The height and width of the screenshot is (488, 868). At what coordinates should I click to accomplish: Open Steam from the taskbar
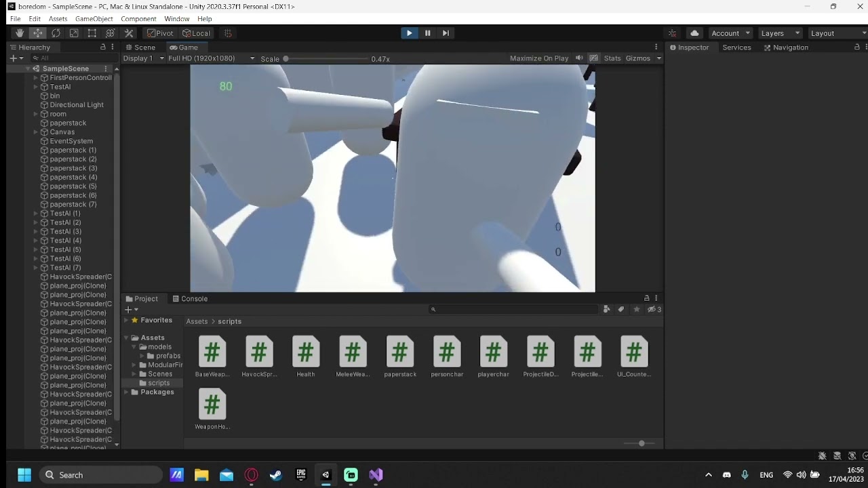pyautogui.click(x=276, y=475)
